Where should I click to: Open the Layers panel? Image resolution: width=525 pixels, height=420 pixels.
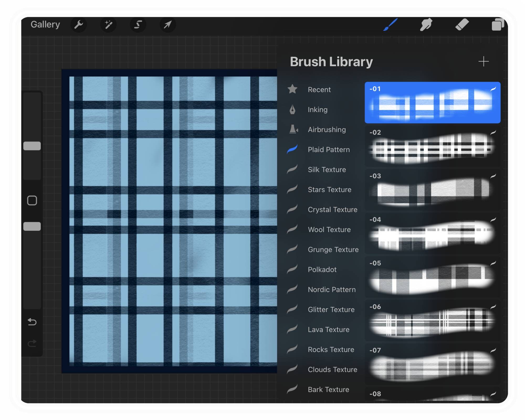pos(498,24)
